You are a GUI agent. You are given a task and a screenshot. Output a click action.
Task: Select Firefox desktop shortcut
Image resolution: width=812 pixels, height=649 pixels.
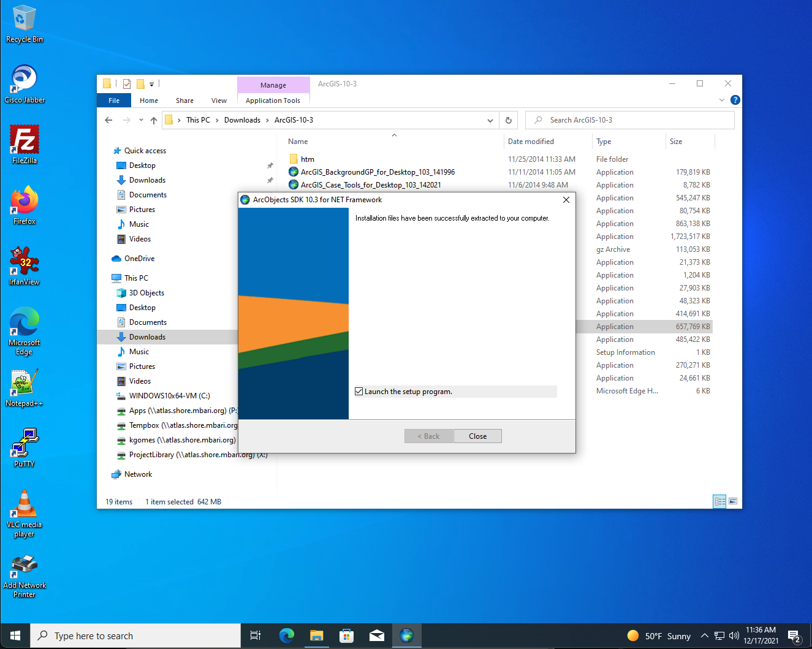(x=25, y=205)
